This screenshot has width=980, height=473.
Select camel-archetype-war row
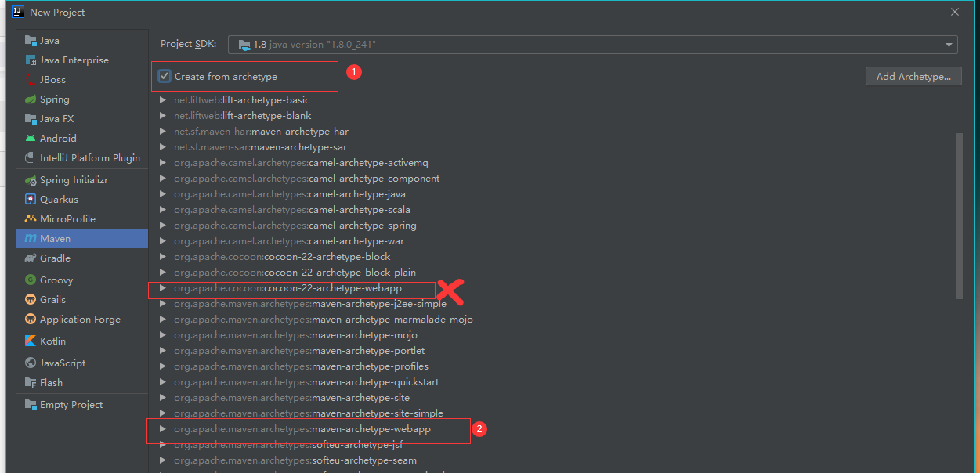point(555,241)
